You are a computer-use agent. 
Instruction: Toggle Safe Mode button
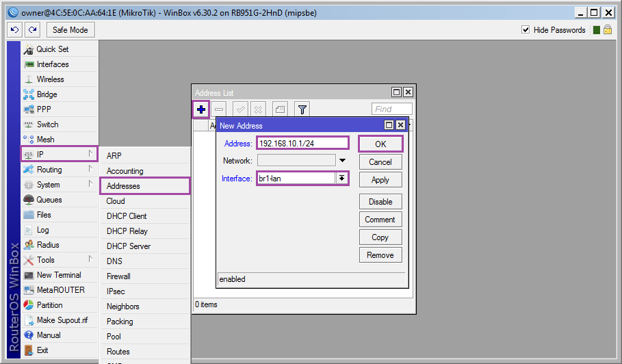click(x=70, y=29)
